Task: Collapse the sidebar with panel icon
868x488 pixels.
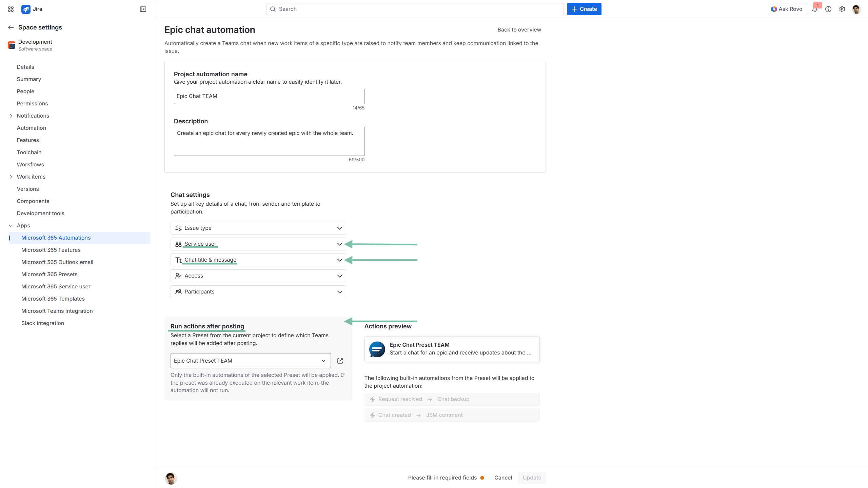Action: click(x=143, y=9)
